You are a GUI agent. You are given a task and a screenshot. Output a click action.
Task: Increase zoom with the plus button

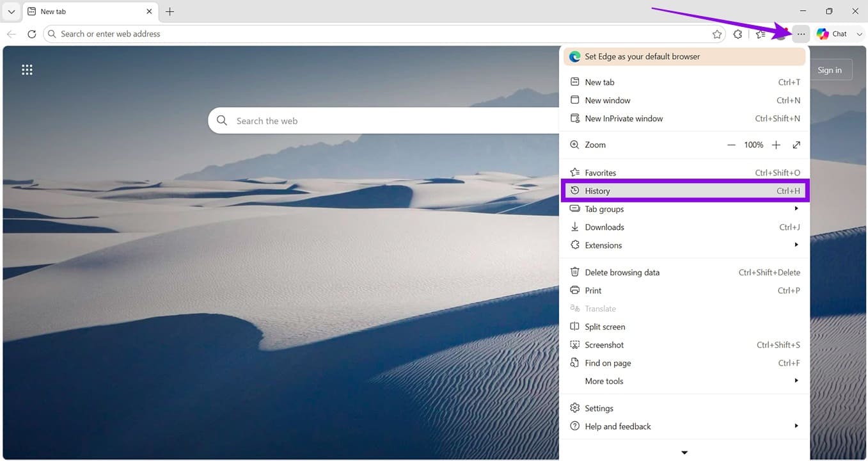[x=776, y=145]
